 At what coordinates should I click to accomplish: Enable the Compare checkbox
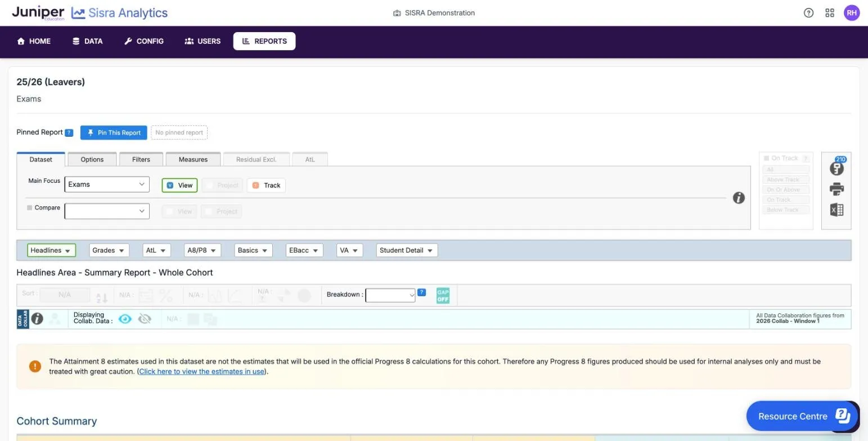coord(30,208)
